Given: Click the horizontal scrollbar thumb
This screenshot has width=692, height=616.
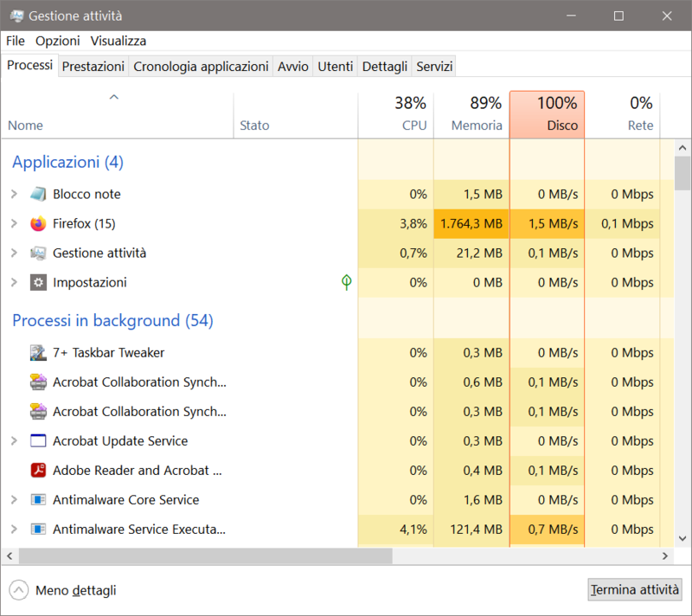Looking at the screenshot, I should click(x=205, y=556).
